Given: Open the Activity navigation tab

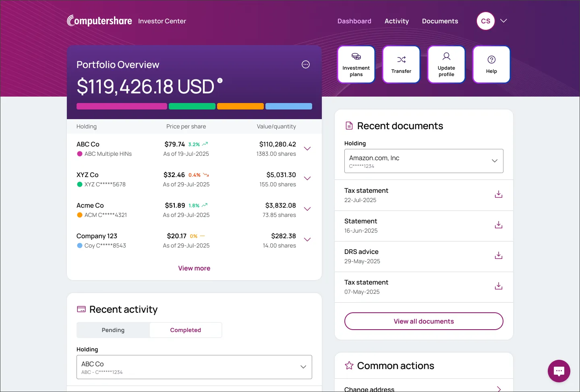Looking at the screenshot, I should (396, 21).
